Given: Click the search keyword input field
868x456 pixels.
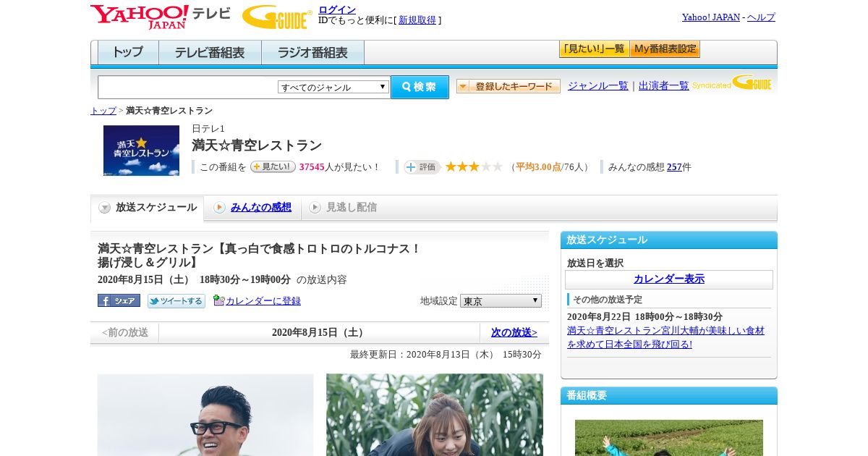Looking at the screenshot, I should (188, 87).
